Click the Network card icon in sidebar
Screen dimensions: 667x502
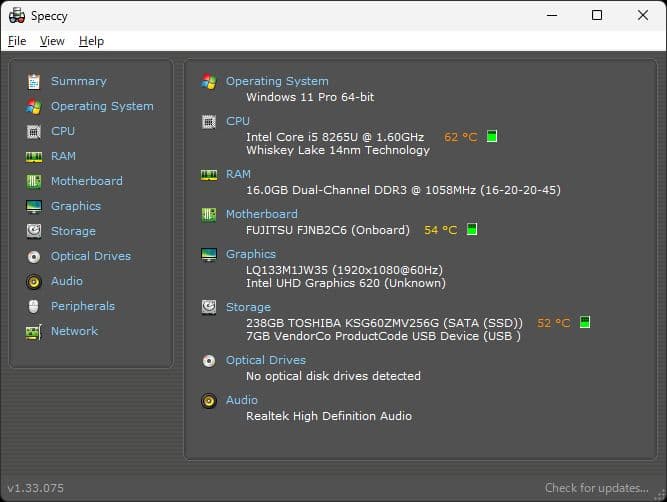point(34,332)
